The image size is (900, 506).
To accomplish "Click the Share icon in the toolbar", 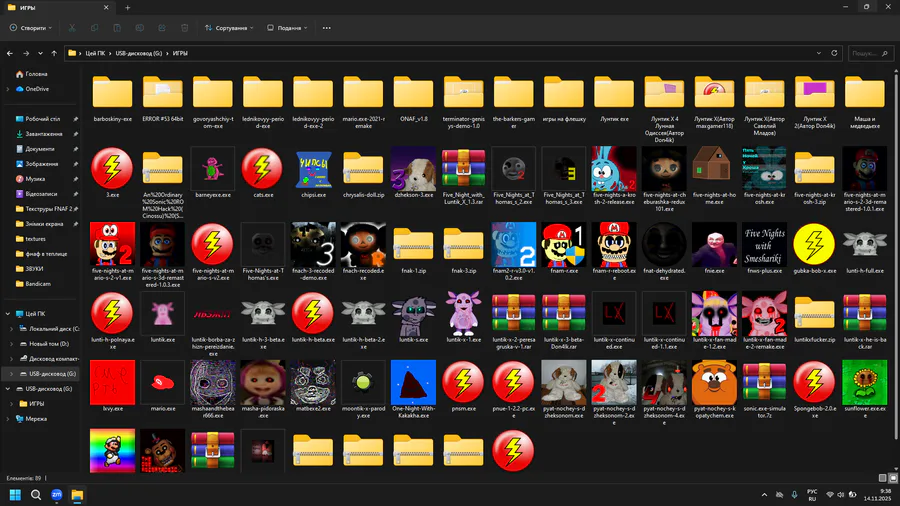I will [162, 28].
